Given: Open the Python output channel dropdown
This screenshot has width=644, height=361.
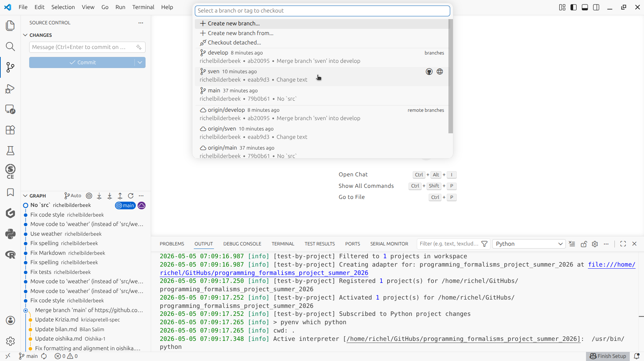Looking at the screenshot, I should click(529, 244).
